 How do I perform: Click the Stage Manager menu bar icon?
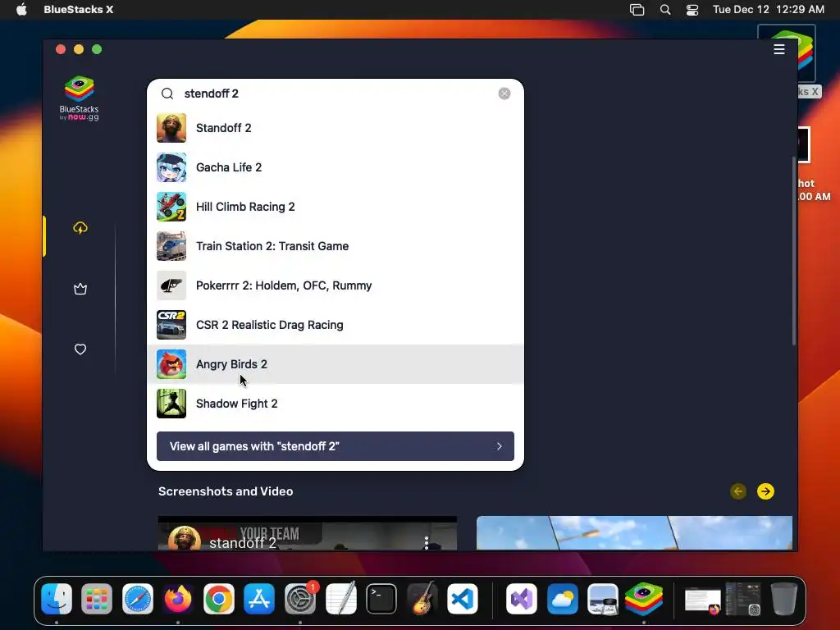(637, 10)
